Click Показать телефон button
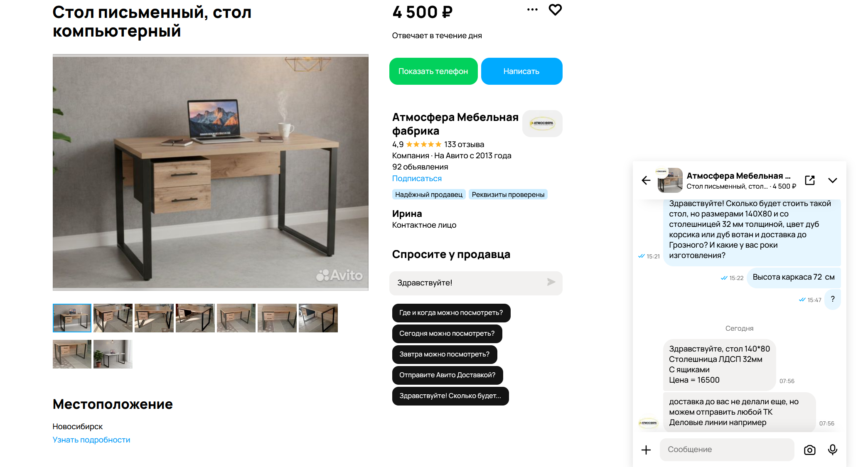 click(x=433, y=71)
